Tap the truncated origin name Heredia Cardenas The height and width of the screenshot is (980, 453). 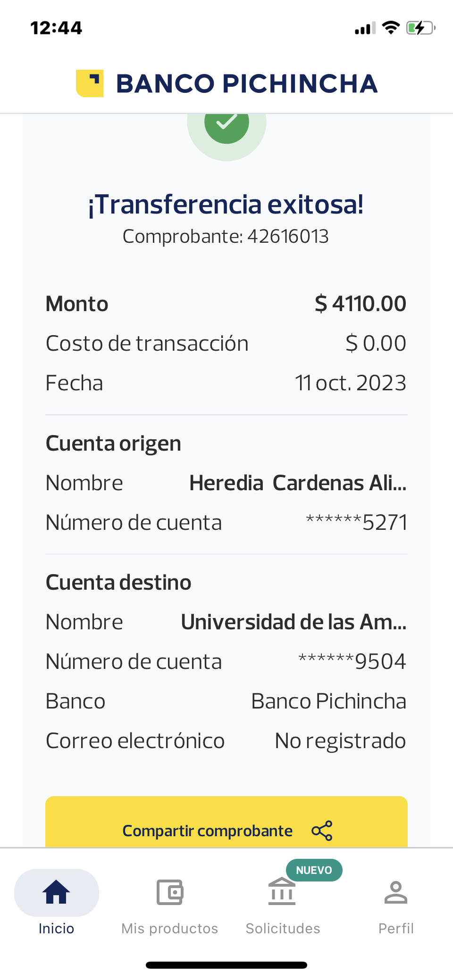click(x=297, y=483)
